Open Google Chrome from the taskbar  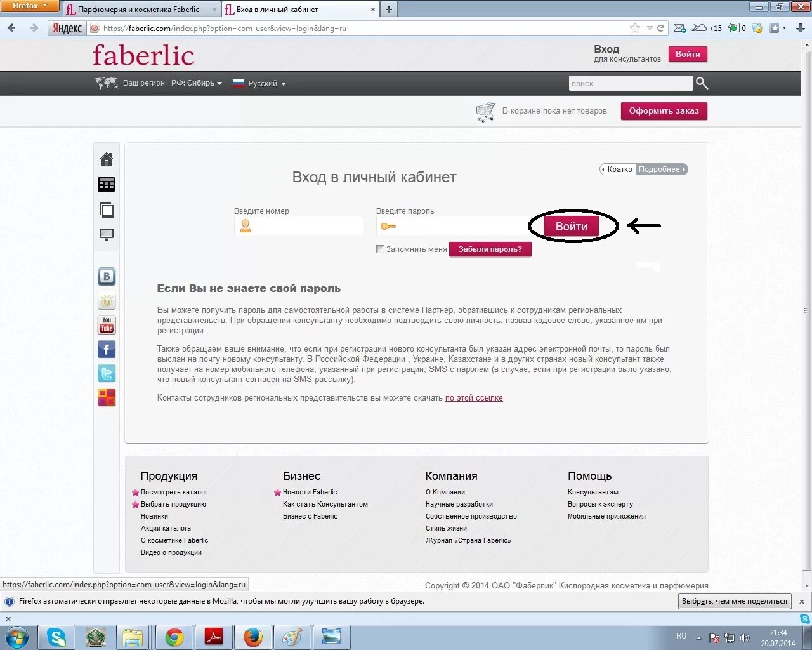[174, 637]
